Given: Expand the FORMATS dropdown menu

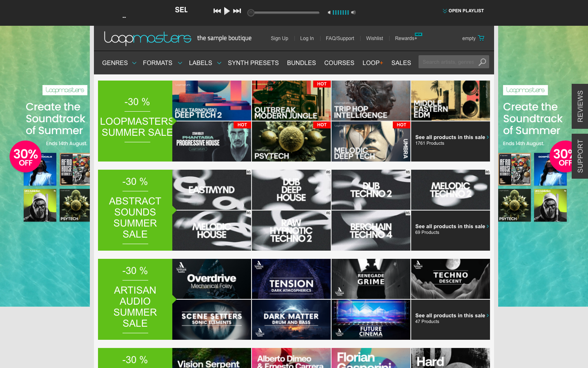Looking at the screenshot, I should (x=162, y=63).
